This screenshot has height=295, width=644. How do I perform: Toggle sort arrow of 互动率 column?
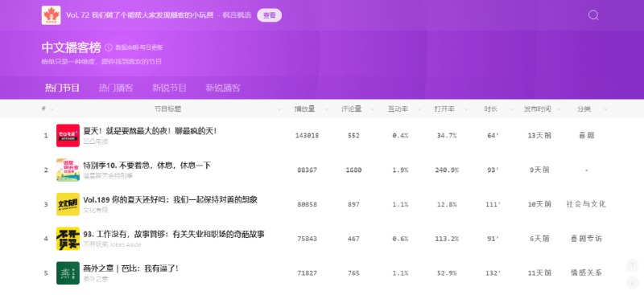tap(419, 109)
